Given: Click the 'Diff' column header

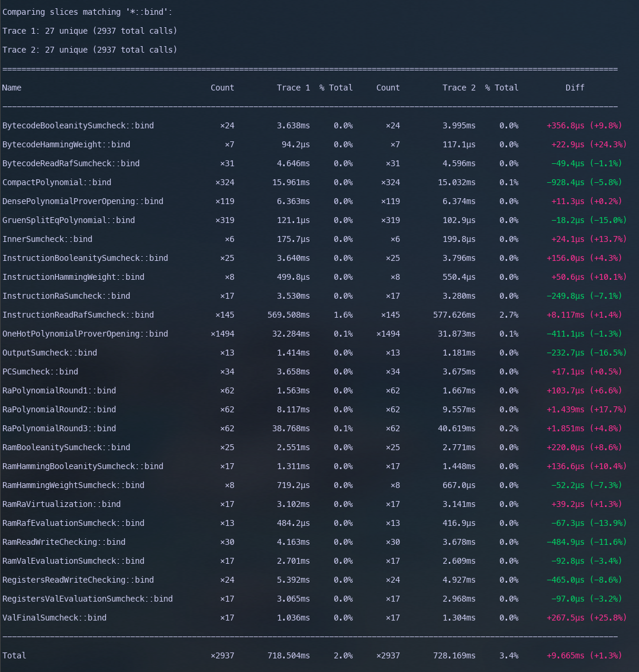Looking at the screenshot, I should point(575,88).
